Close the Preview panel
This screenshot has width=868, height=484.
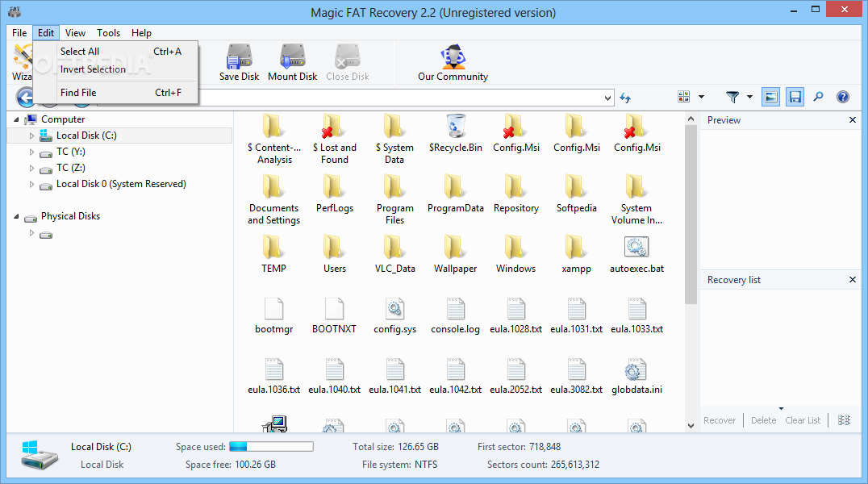(x=853, y=120)
